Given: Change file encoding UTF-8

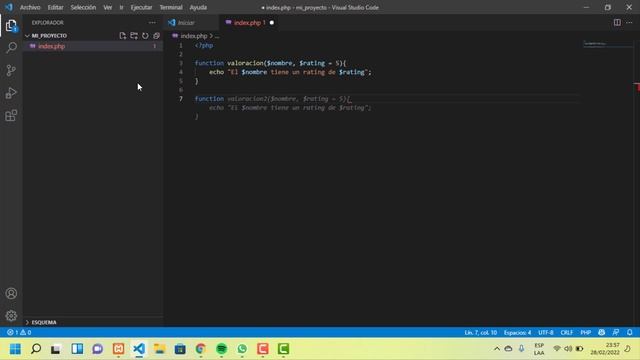Looking at the screenshot, I should click(546, 333).
